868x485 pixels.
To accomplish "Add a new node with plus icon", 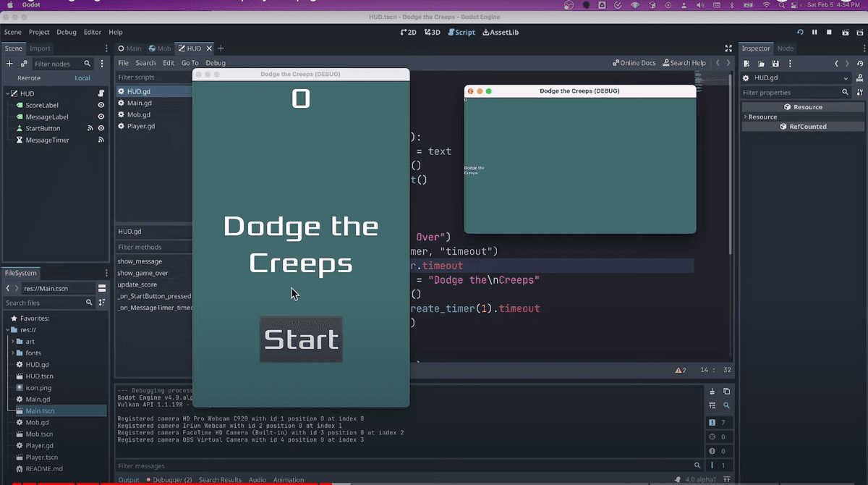I will tap(9, 64).
